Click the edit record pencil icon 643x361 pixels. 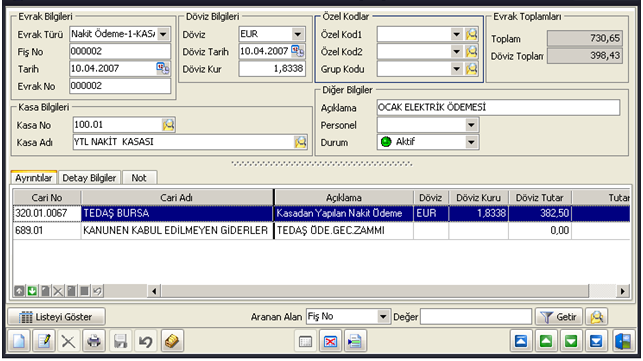coord(44,341)
